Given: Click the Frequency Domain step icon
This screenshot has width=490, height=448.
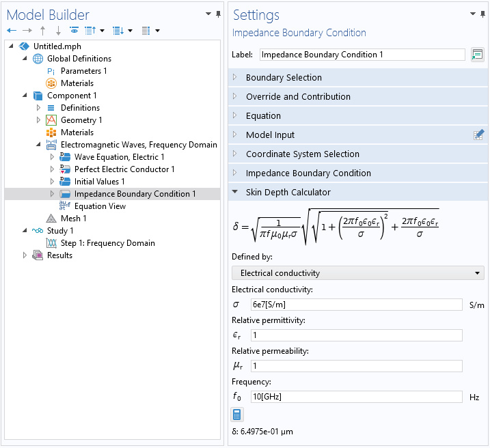Looking at the screenshot, I should (51, 243).
